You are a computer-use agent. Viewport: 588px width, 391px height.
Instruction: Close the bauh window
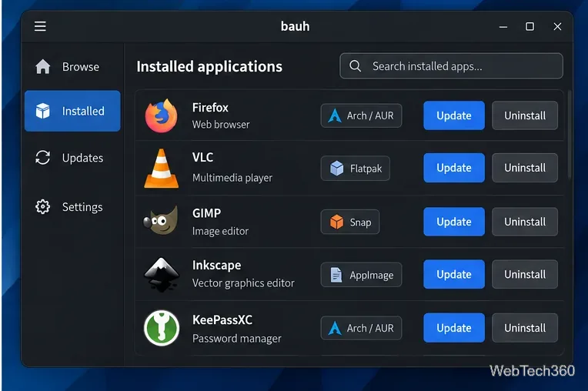557,26
